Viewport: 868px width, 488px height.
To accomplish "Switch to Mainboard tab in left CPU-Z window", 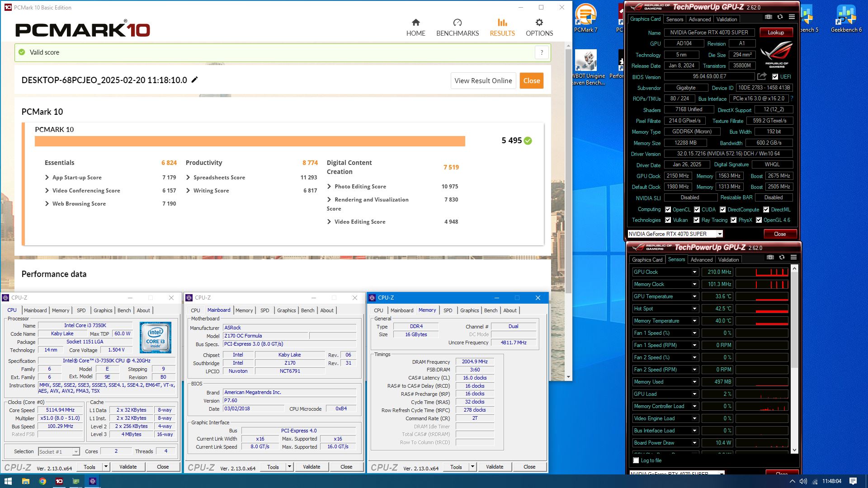I will 35,310.
